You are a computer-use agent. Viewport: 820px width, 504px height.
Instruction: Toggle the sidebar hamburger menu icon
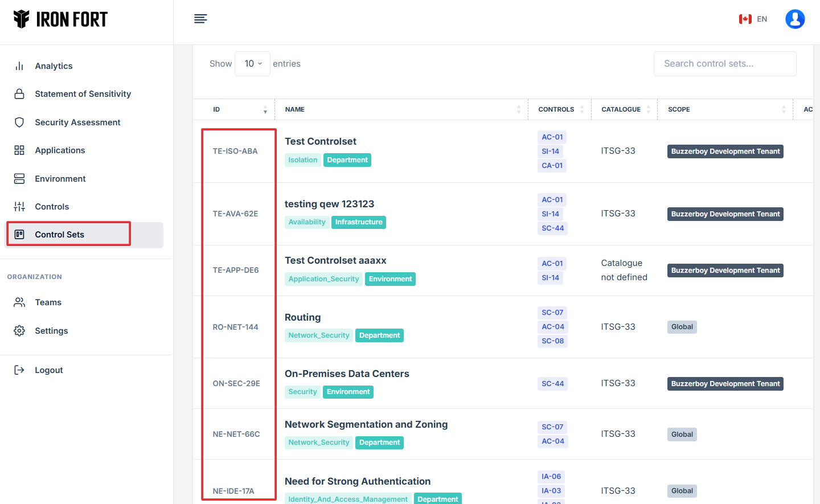point(200,19)
